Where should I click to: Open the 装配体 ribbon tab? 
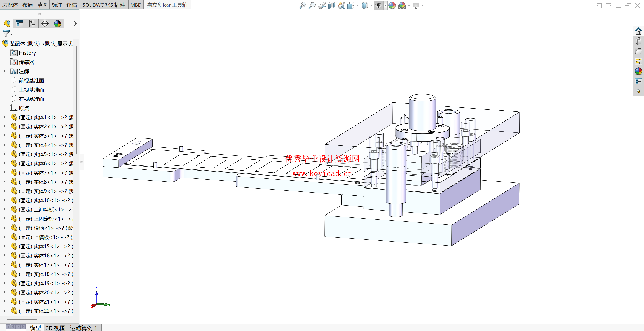(x=10, y=5)
